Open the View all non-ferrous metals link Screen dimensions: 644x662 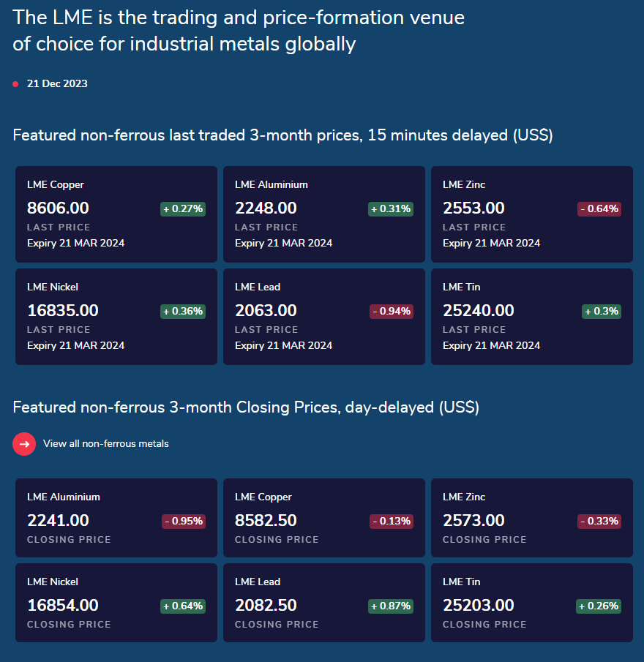105,443
